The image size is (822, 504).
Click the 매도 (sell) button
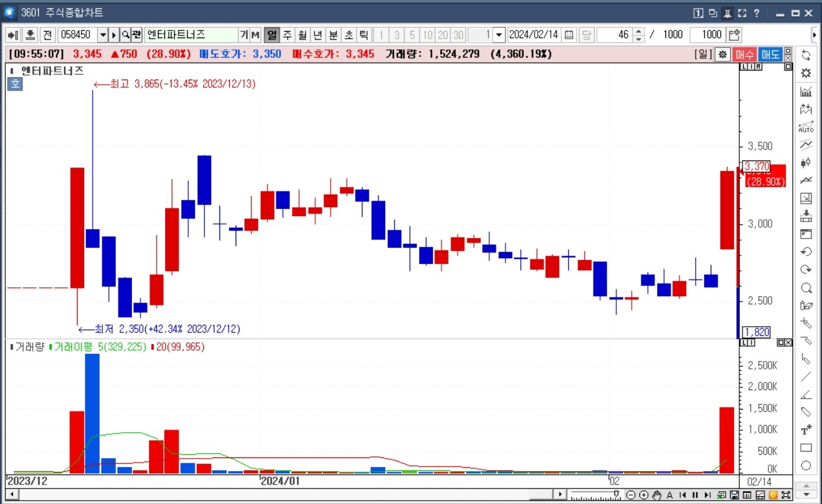tap(770, 54)
